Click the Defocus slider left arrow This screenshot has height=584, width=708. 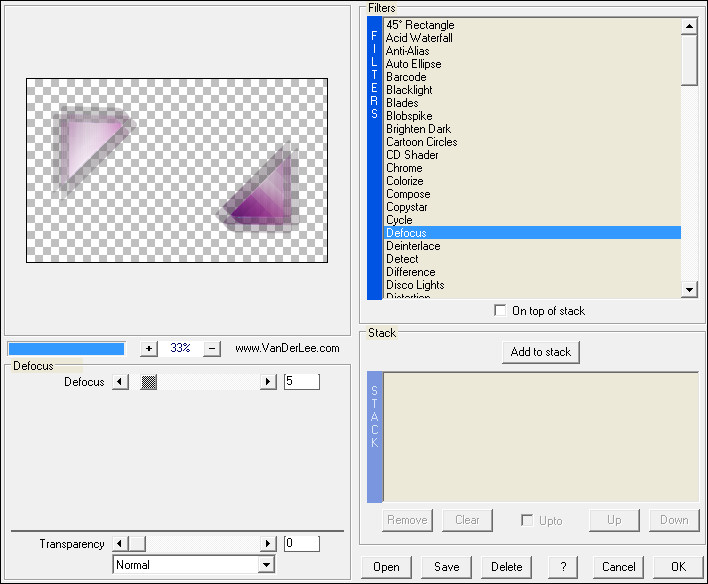click(x=120, y=382)
